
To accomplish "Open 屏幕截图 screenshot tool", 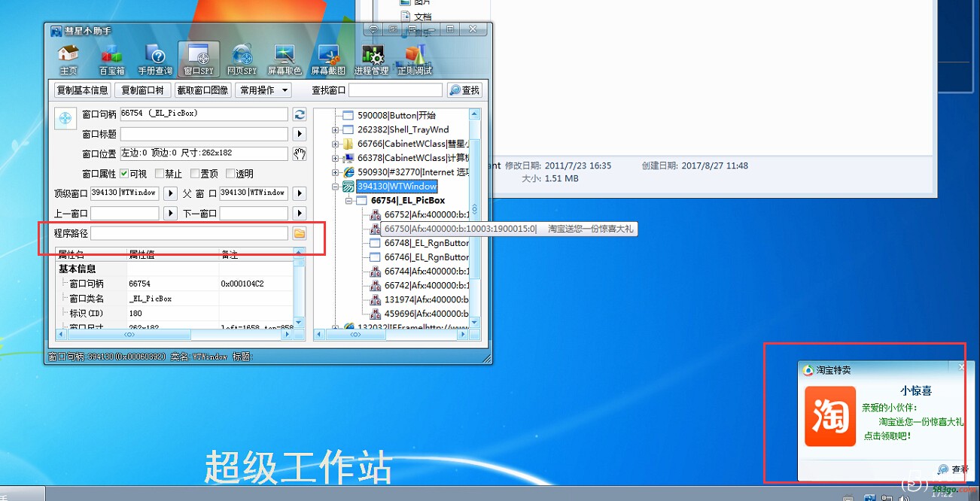I will click(328, 59).
